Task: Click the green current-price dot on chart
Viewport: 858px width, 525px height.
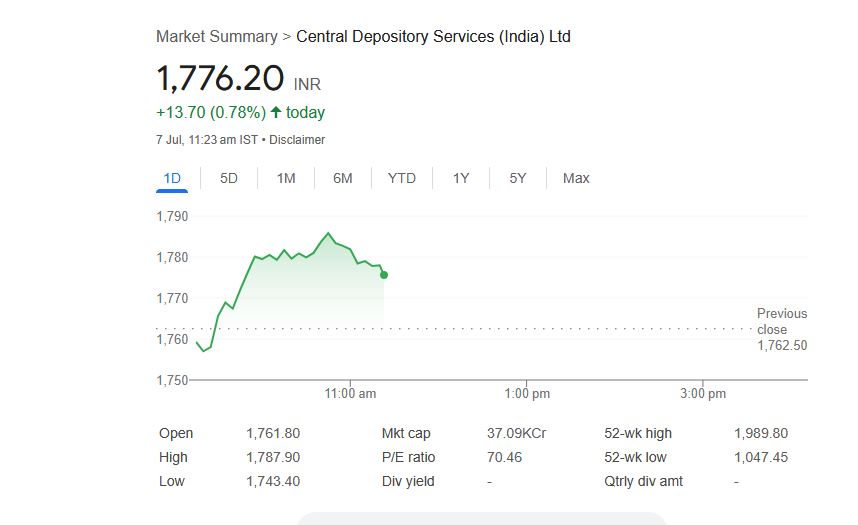Action: (x=384, y=275)
